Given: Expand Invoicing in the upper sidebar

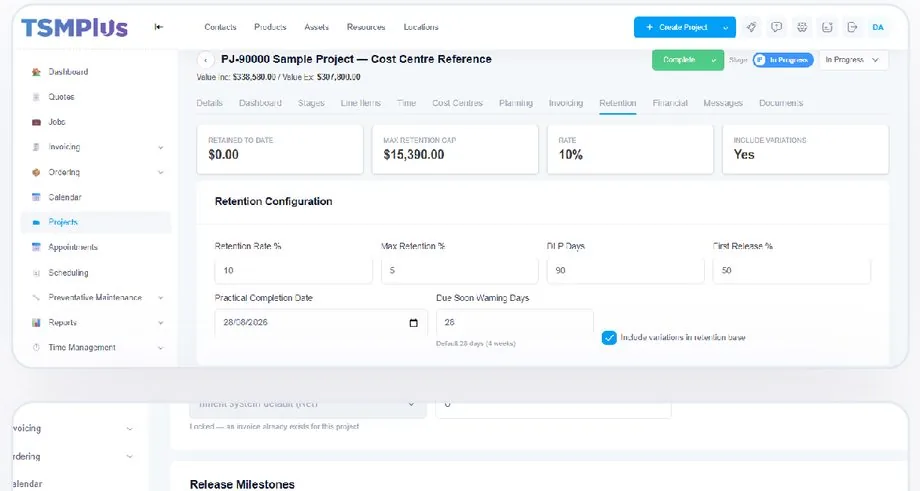Looking at the screenshot, I should (161, 147).
